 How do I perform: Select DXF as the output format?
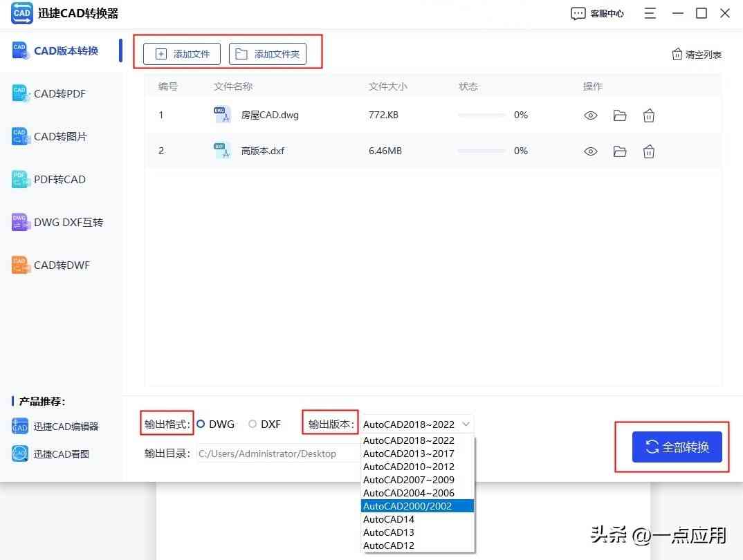pos(253,424)
